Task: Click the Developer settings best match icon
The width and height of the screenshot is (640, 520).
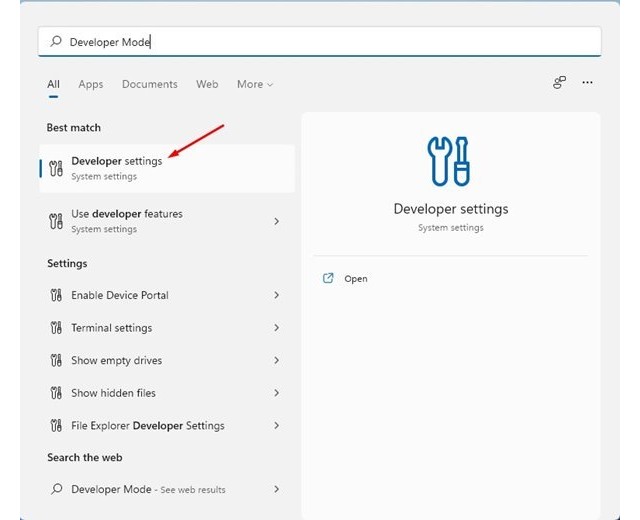Action: click(56, 168)
